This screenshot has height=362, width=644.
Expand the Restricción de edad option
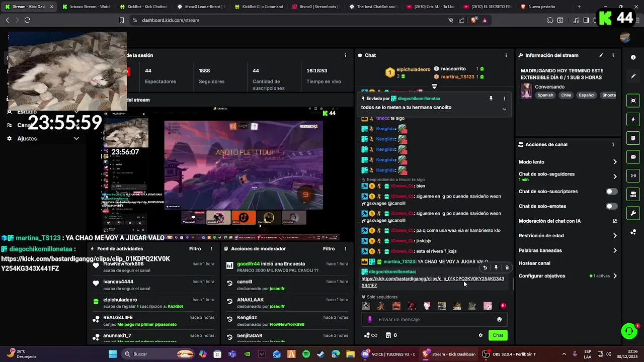tap(615, 235)
